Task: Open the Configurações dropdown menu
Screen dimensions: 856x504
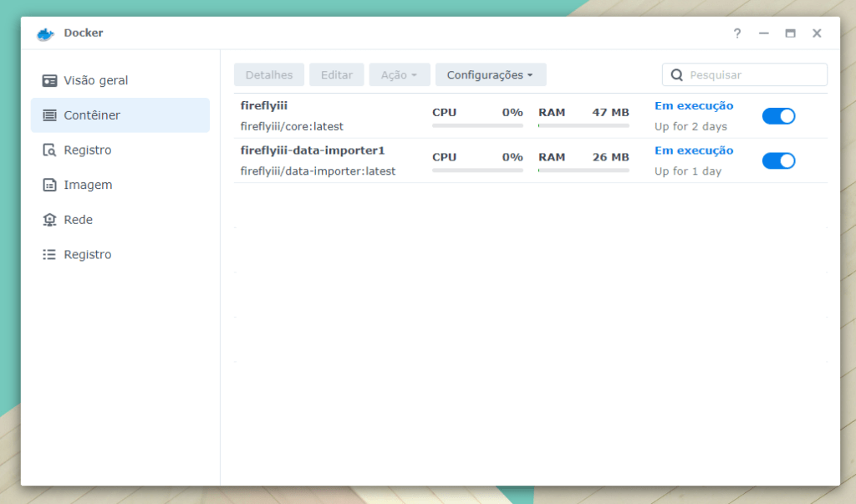Action: click(490, 75)
